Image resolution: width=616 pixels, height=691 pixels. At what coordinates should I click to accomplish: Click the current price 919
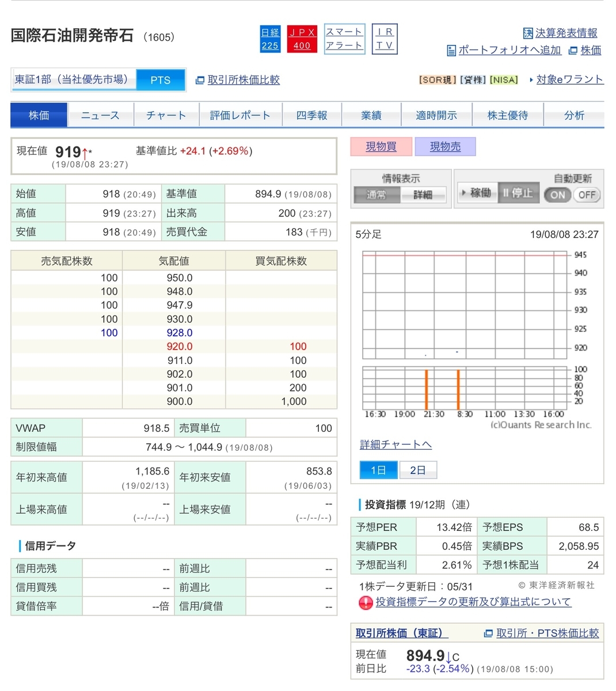[68, 152]
